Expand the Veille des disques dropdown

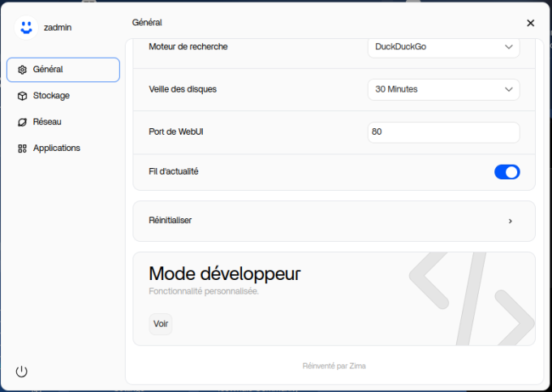click(x=443, y=89)
